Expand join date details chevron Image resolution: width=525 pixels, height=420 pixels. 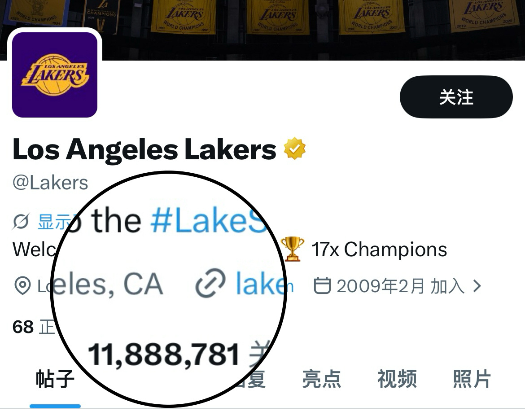pos(477,286)
